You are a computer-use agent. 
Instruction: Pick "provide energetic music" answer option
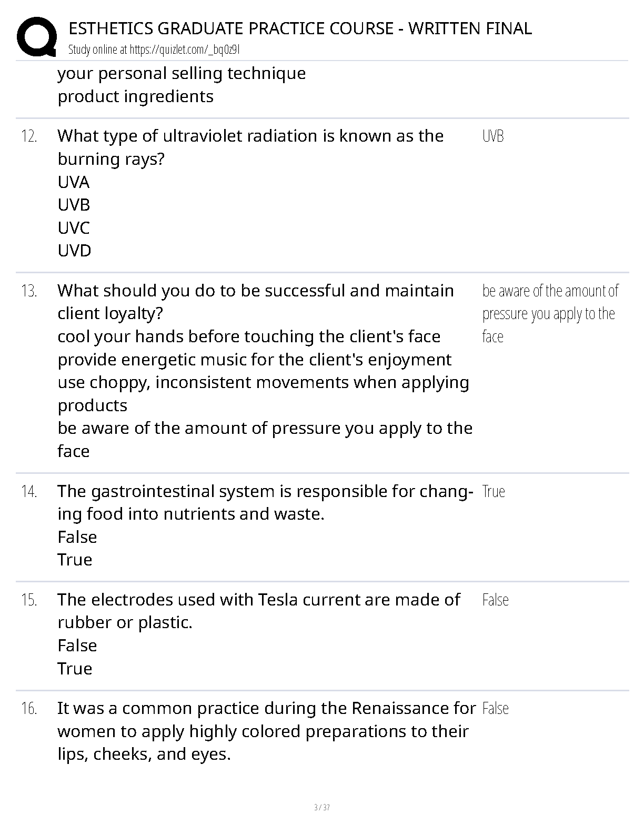[x=254, y=360]
